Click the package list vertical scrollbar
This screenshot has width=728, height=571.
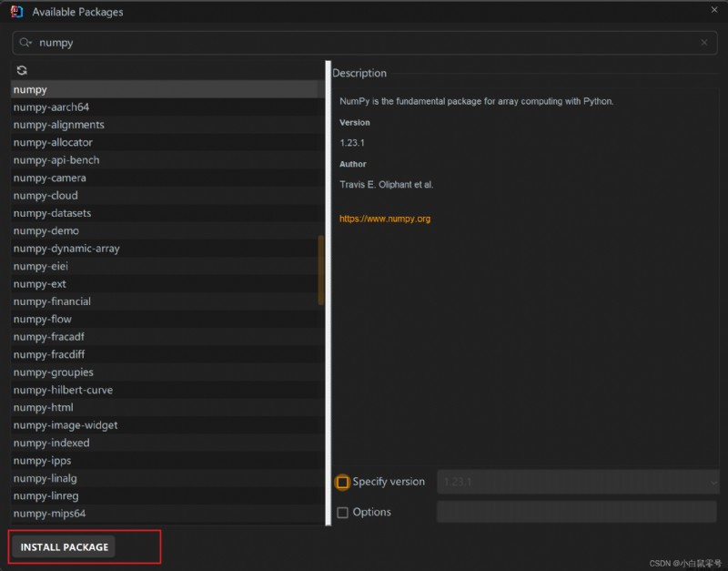pos(321,270)
